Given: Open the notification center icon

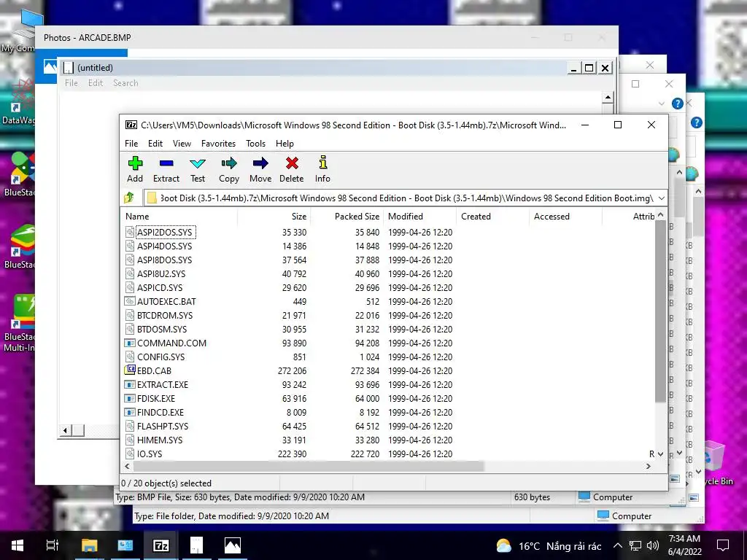Looking at the screenshot, I should pos(723,545).
